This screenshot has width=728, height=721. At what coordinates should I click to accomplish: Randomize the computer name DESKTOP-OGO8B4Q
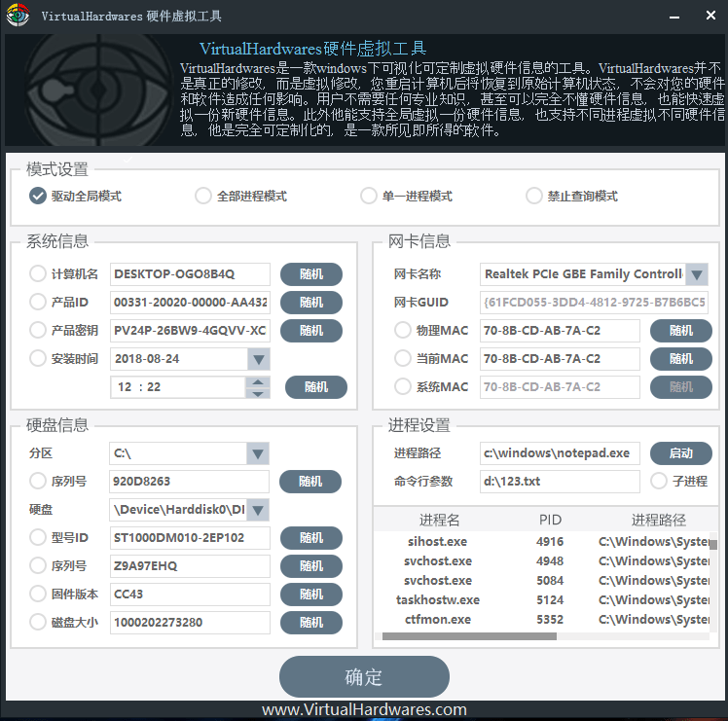[311, 274]
